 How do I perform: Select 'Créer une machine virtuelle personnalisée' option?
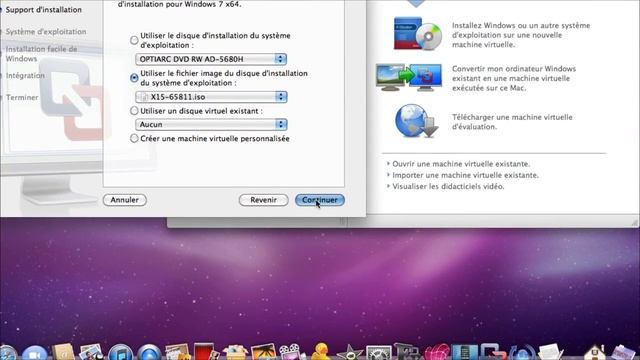point(134,138)
